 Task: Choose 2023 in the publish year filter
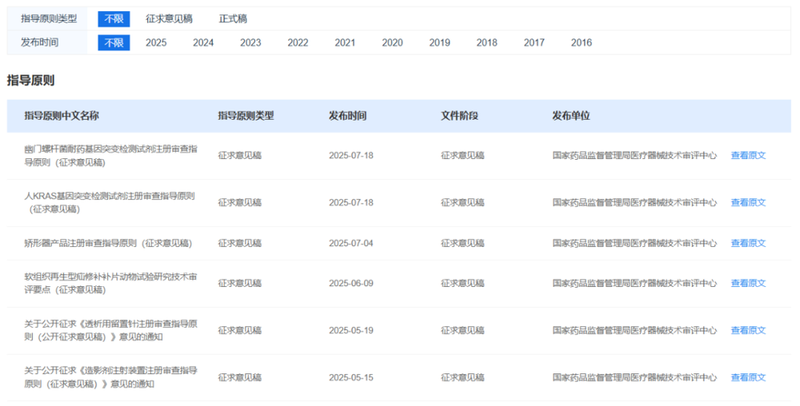coord(250,42)
